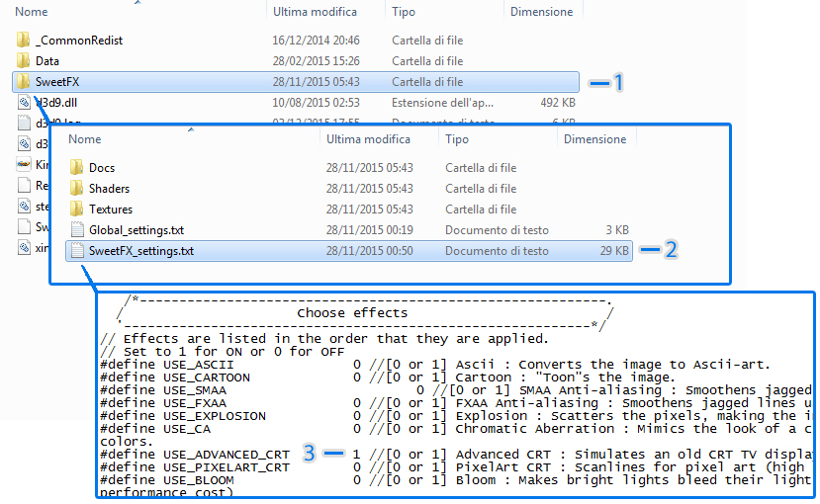Sort SweetFX folder list by Tipo header
The width and height of the screenshot is (820, 504).
(457, 139)
